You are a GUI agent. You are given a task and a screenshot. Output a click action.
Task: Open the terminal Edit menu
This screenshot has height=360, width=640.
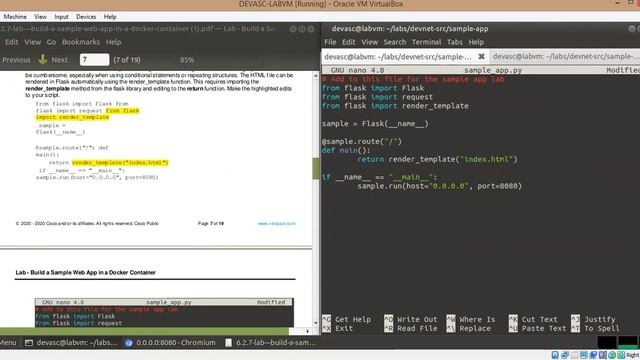pos(348,42)
